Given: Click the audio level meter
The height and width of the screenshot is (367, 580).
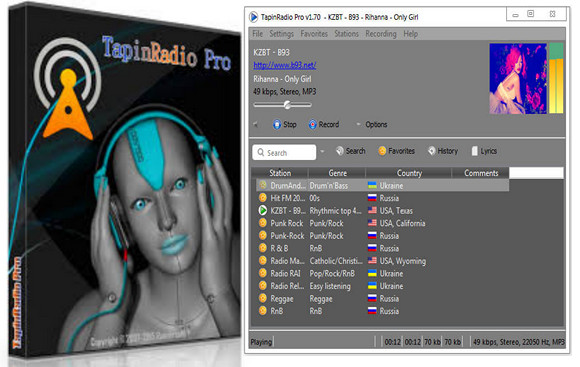Looking at the screenshot, I should point(556,78).
